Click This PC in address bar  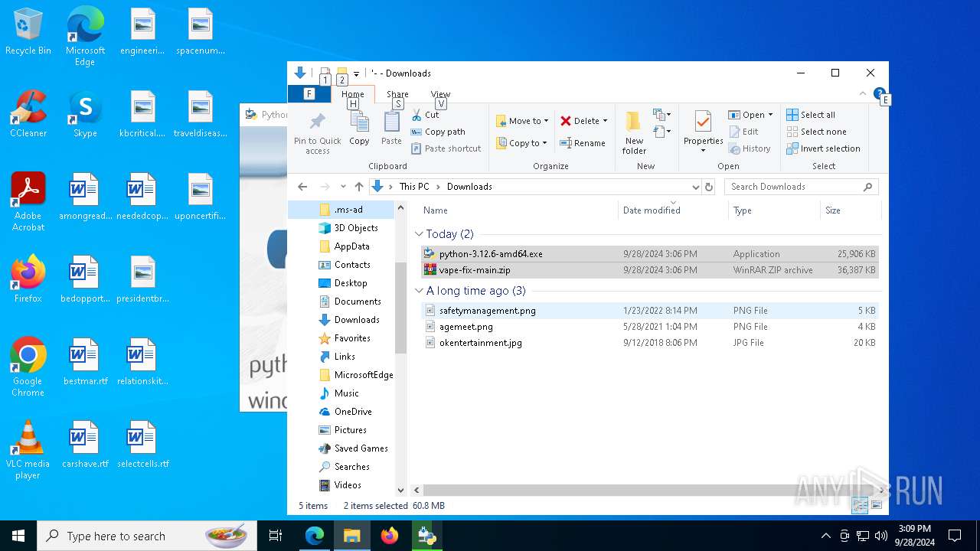click(x=414, y=187)
